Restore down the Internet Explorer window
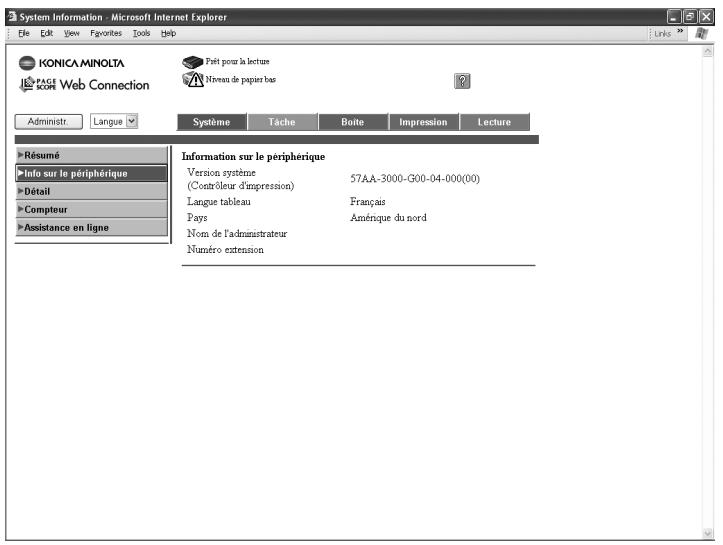723x545 pixels. [690, 17]
